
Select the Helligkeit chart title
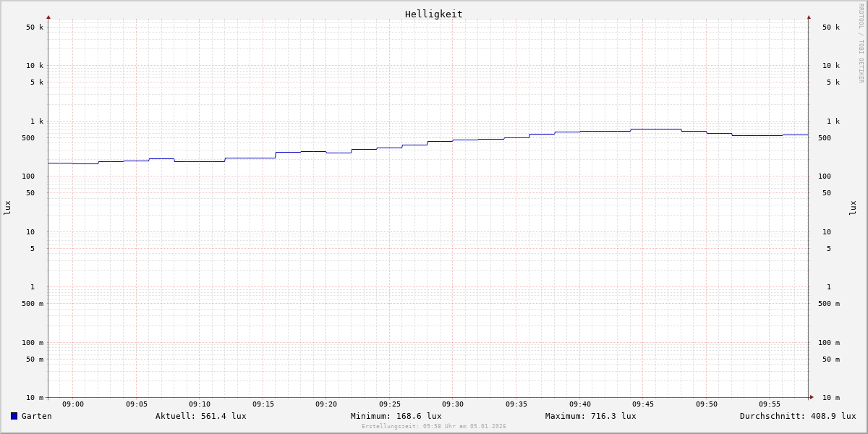click(x=433, y=14)
